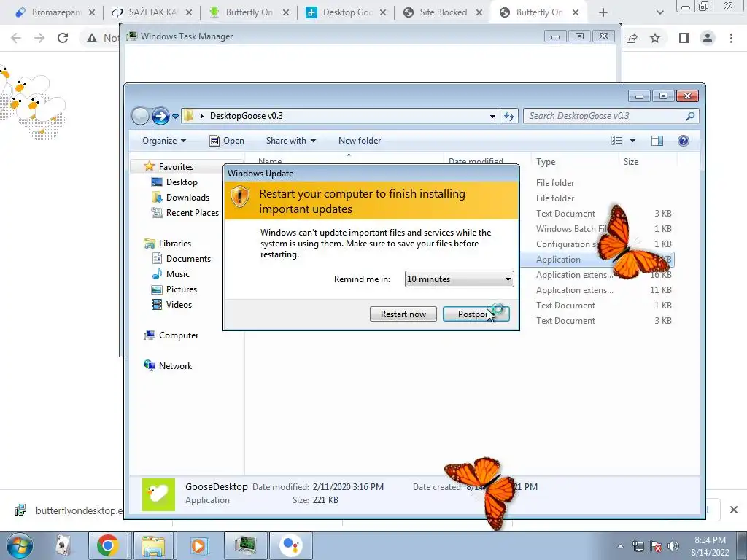The height and width of the screenshot is (560, 747).
Task: Click the search magnifier icon in Explorer
Action: [x=690, y=116]
